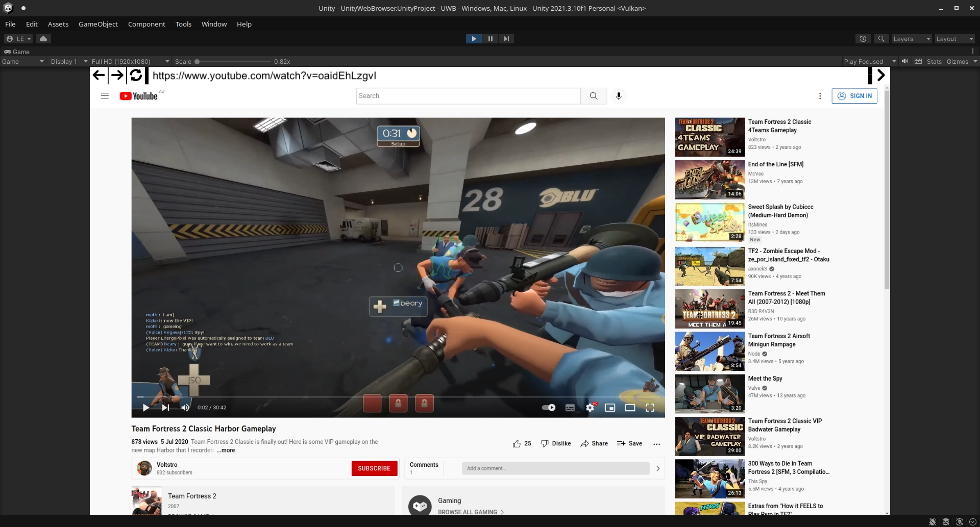Toggle theater mode icon
980x527 pixels.
point(630,408)
